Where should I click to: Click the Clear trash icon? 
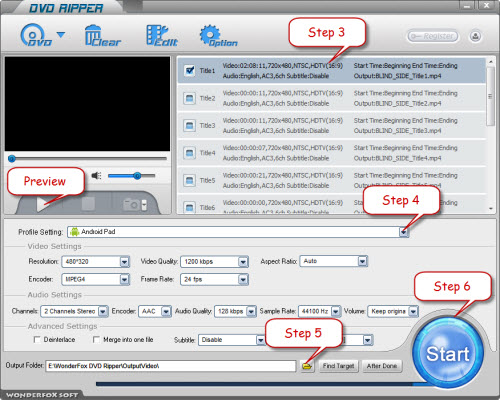click(x=102, y=35)
